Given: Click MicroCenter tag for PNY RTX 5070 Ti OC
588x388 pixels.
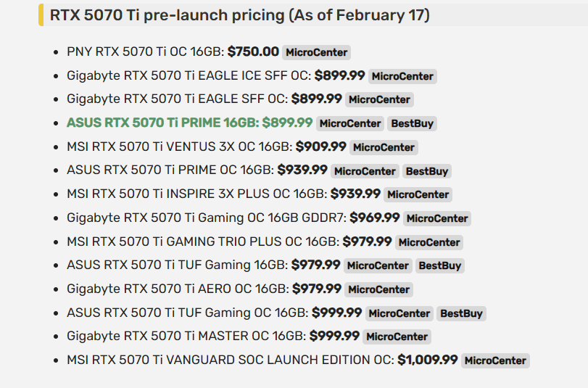Looking at the screenshot, I should click(316, 52).
